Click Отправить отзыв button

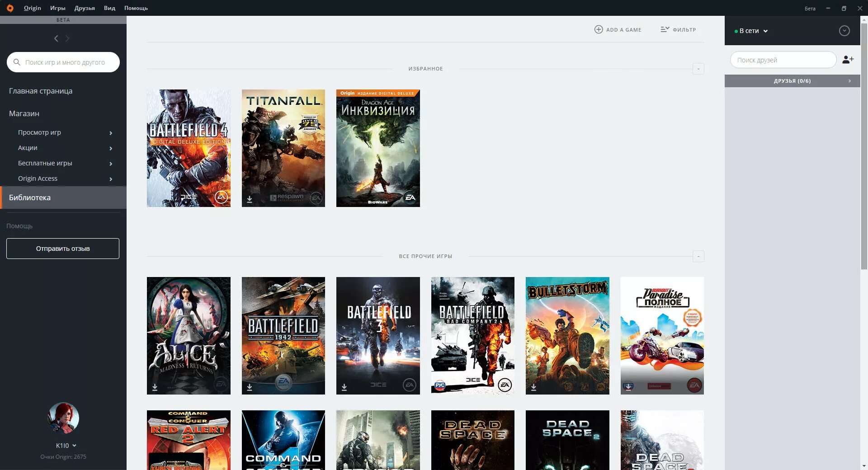(x=63, y=249)
